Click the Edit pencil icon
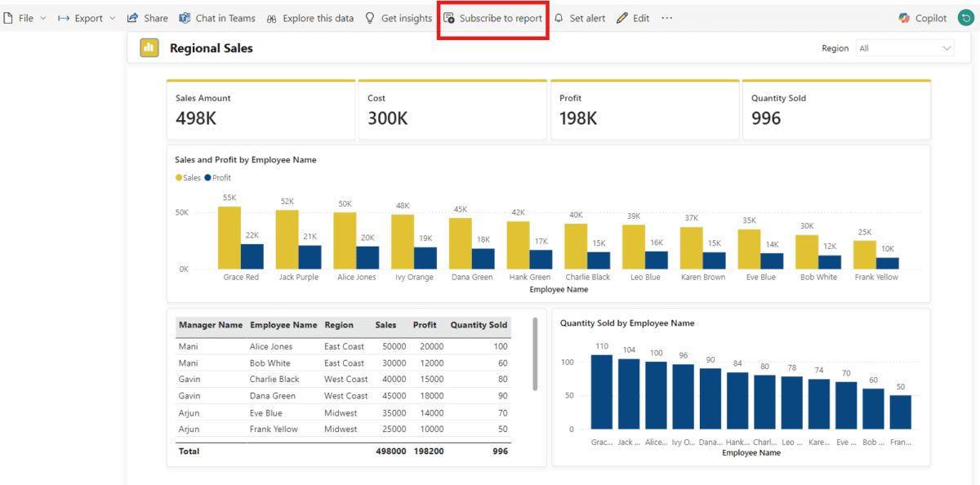The image size is (980, 485). click(621, 17)
